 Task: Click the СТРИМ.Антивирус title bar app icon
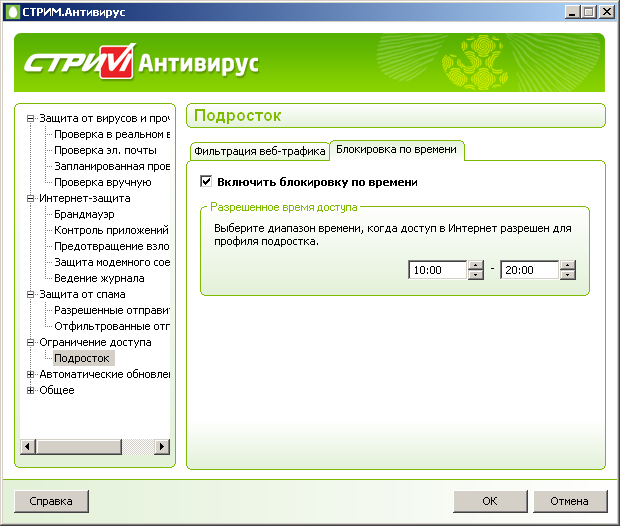[13, 12]
